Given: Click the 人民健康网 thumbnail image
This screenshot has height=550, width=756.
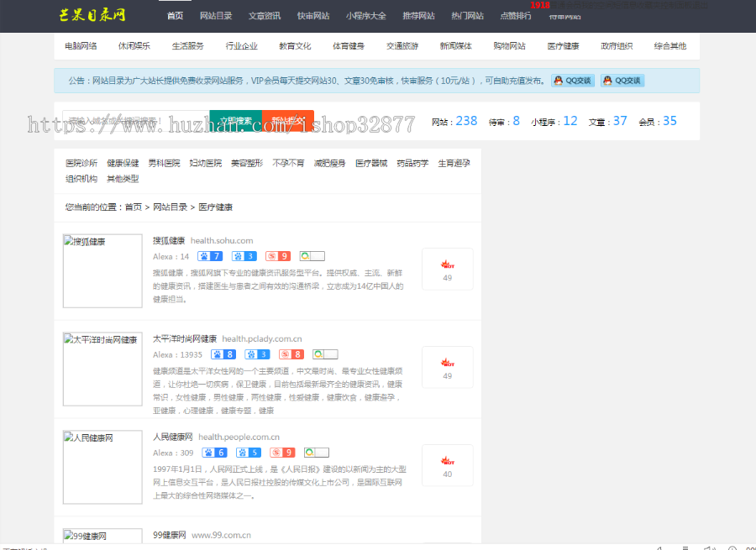Looking at the screenshot, I should coord(102,467).
